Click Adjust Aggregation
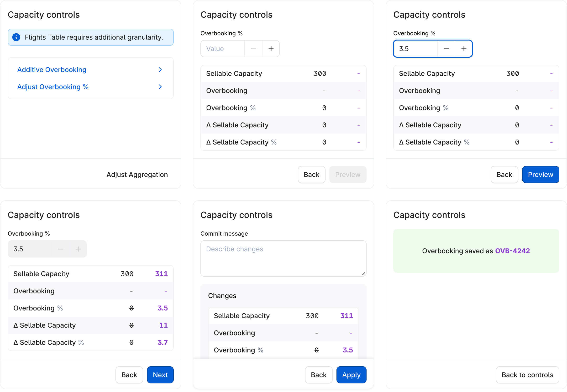This screenshot has height=392, width=567. pyautogui.click(x=137, y=175)
